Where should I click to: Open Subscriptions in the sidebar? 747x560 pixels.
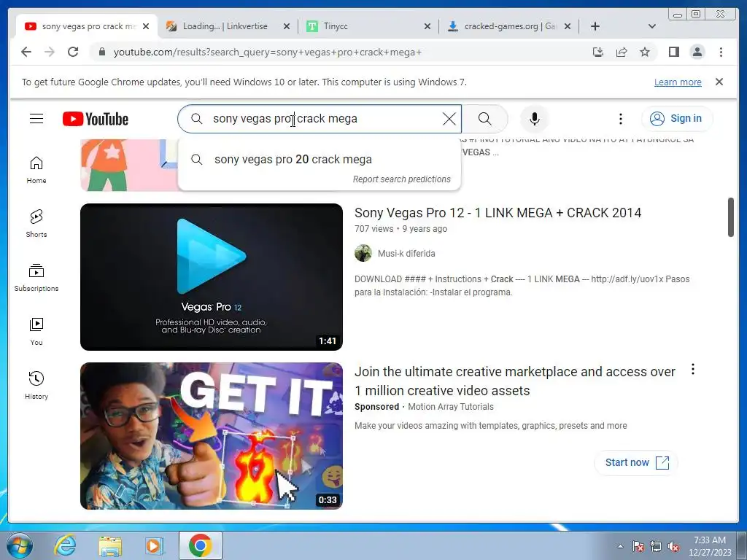[36, 278]
